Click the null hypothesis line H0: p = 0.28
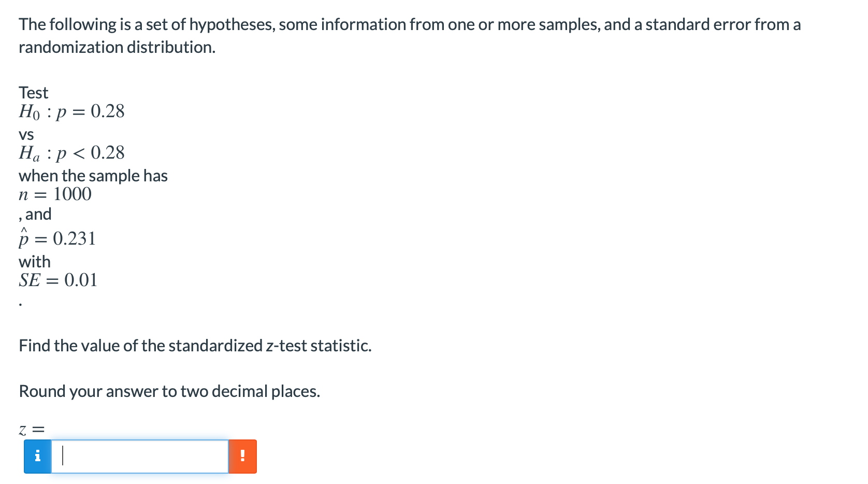Screen dimensions: 868x484 tap(71, 111)
